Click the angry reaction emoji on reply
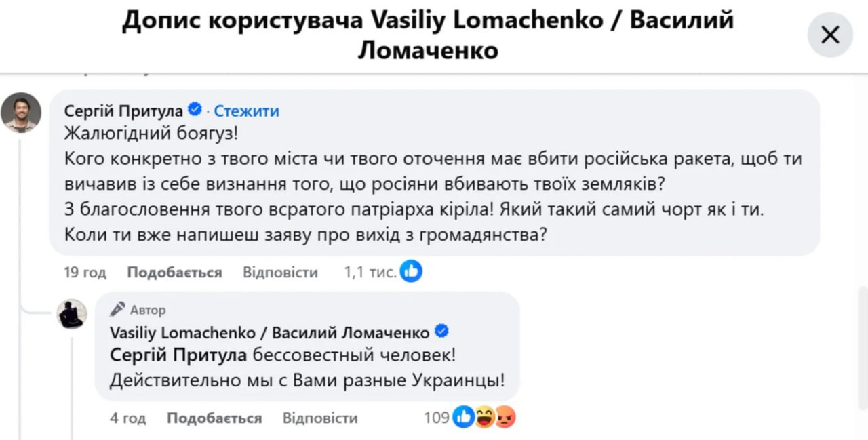The height and width of the screenshot is (440, 868). 505,418
